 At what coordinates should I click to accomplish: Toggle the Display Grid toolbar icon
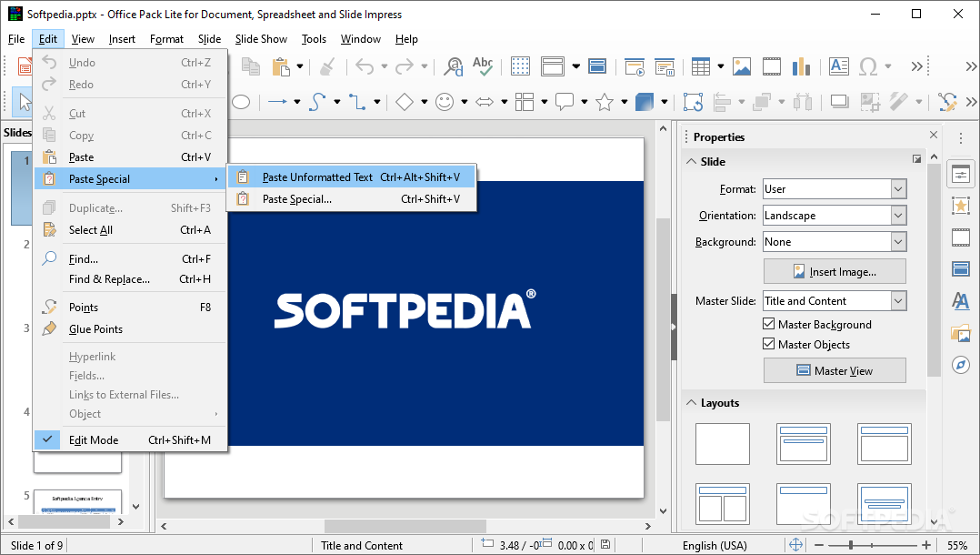pos(520,66)
